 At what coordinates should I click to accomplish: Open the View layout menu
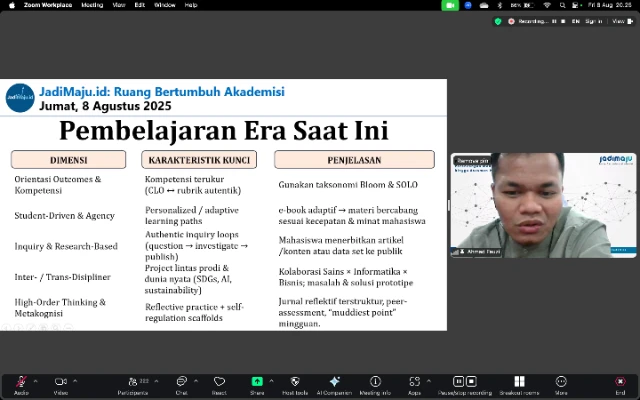click(x=622, y=21)
